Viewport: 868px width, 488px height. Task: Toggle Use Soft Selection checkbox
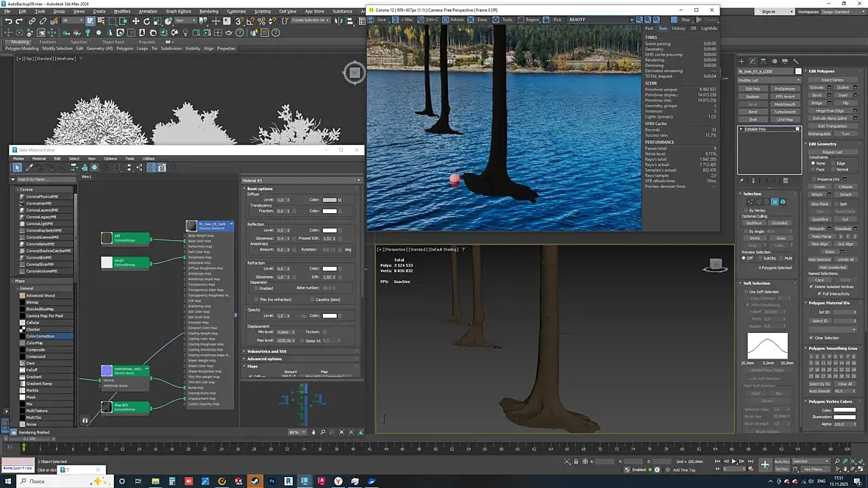(x=746, y=292)
